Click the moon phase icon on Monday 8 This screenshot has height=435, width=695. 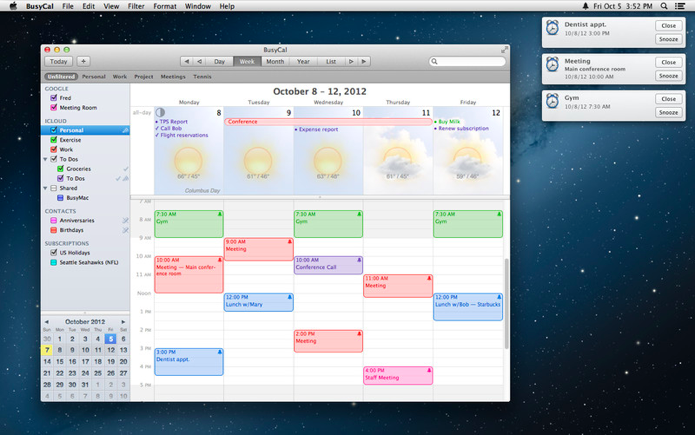click(160, 113)
